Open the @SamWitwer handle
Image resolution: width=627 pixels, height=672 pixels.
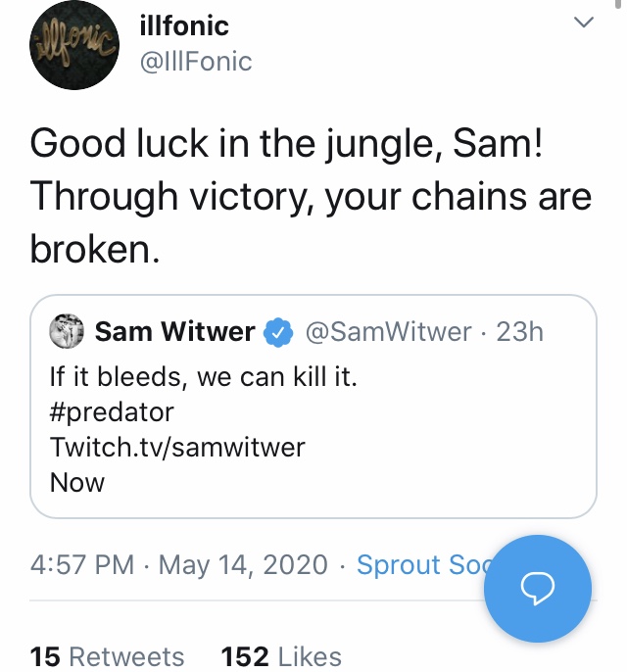click(389, 332)
